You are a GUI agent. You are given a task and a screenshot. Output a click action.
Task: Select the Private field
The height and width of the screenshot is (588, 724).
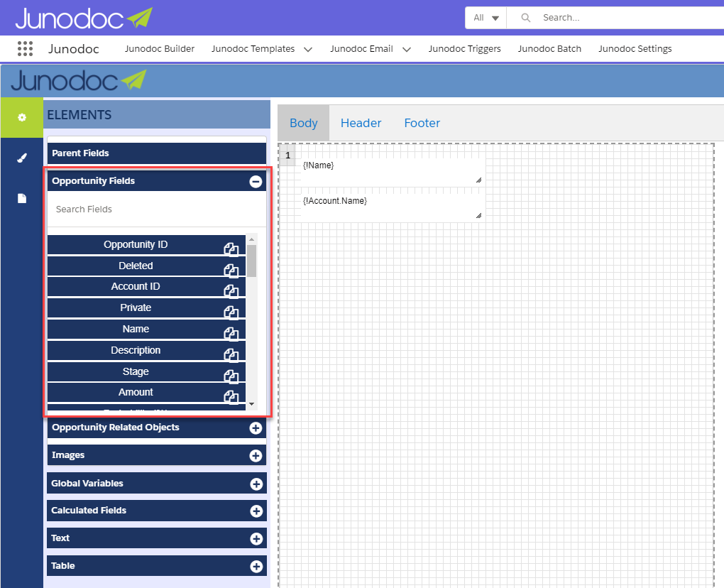pyautogui.click(x=146, y=308)
